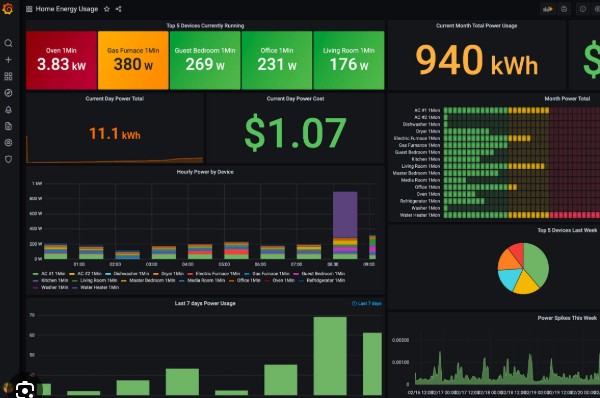Select the Guest Bedroom 1Min 269 W tile
Image resolution: width=600 pixels, height=398 pixels.
coord(205,60)
